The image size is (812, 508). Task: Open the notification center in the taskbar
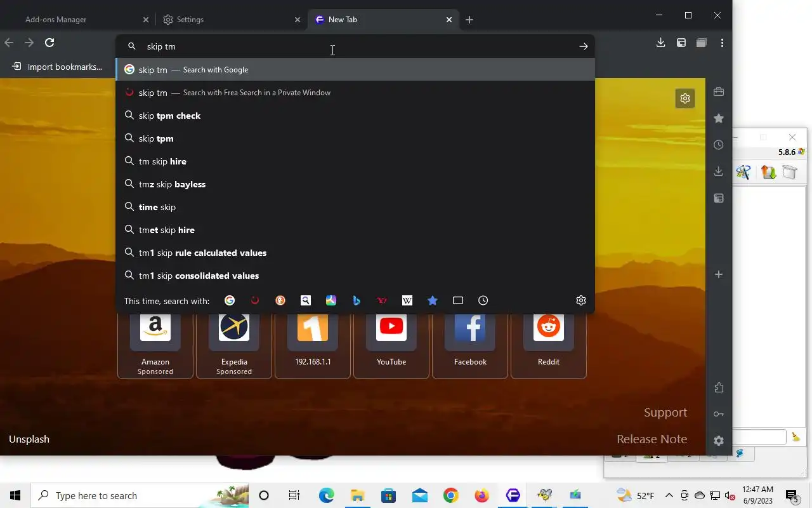coord(792,495)
